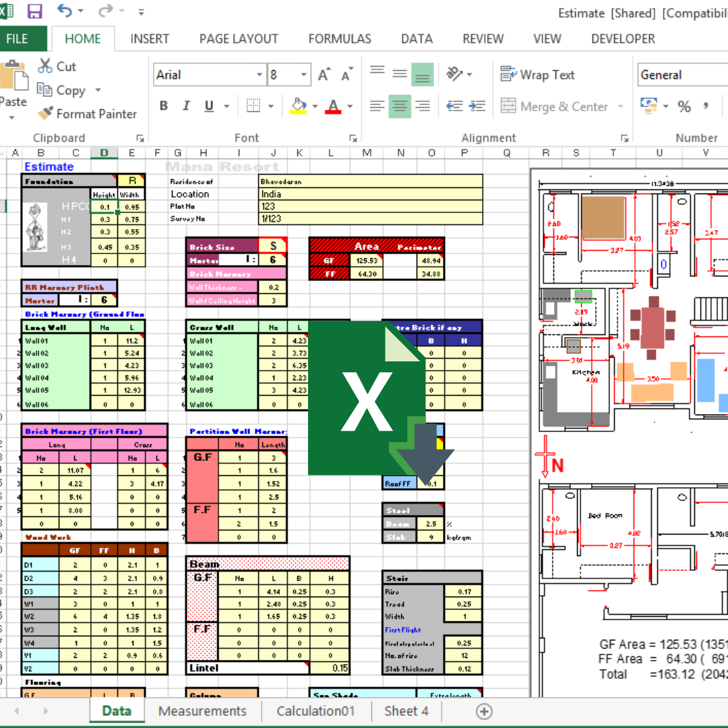Toggle Wrap Text for the cell
This screenshot has height=728, width=728.
click(537, 75)
